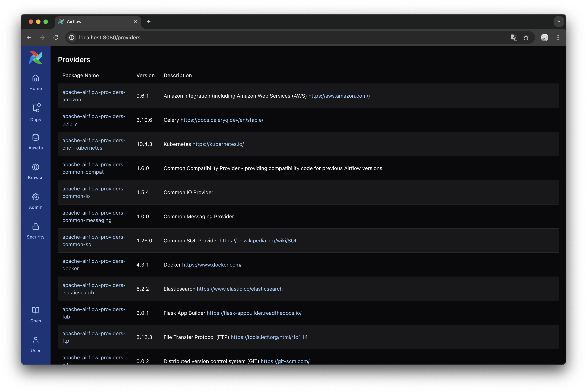
Task: Click version 4.3.1 cell
Action: click(x=142, y=265)
